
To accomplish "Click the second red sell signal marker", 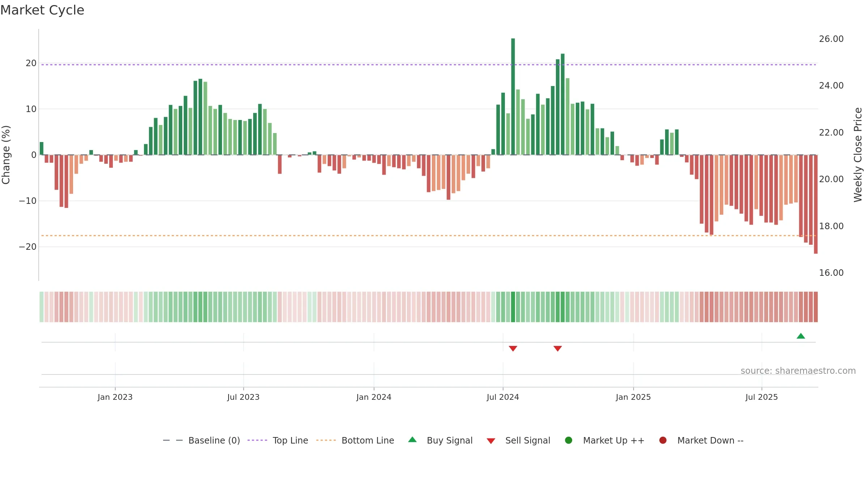I will point(558,348).
